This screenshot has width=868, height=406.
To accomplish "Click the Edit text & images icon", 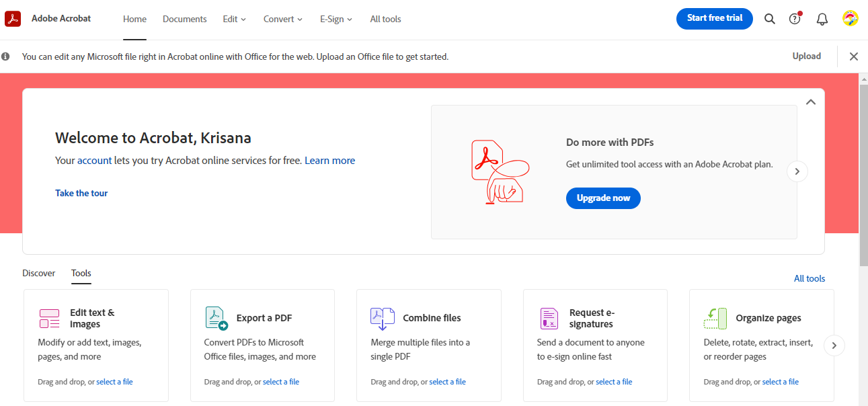I will (x=49, y=319).
